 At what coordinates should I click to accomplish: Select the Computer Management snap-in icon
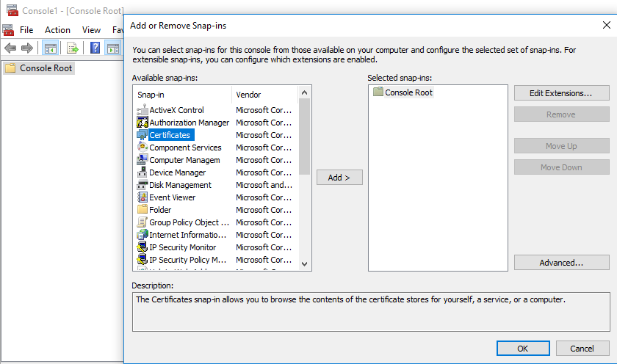point(142,159)
